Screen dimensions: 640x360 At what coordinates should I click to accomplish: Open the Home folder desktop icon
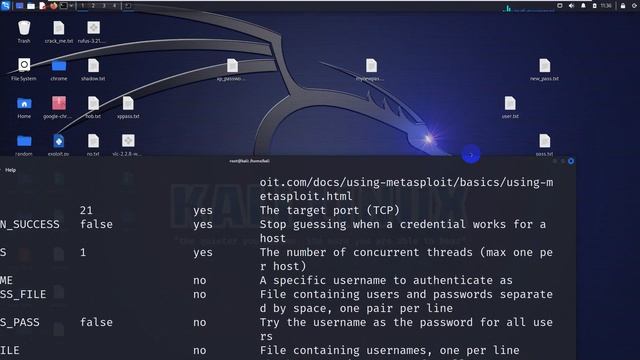coord(24,107)
